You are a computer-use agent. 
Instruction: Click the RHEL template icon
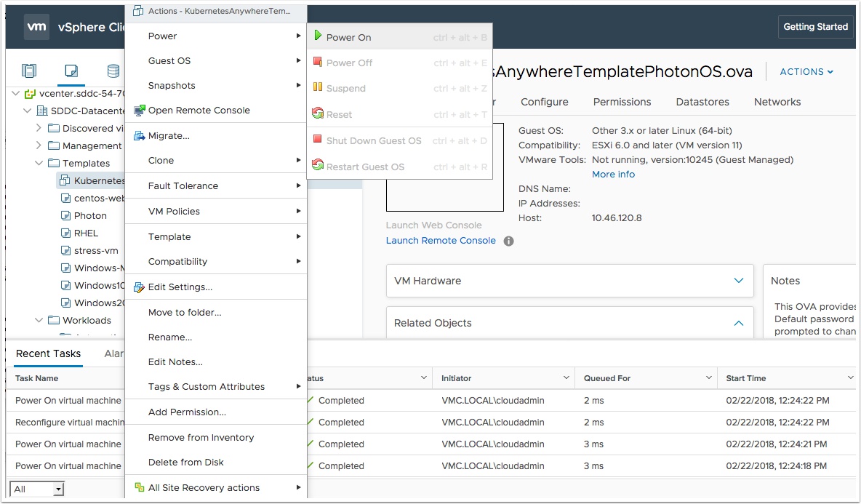click(x=65, y=233)
